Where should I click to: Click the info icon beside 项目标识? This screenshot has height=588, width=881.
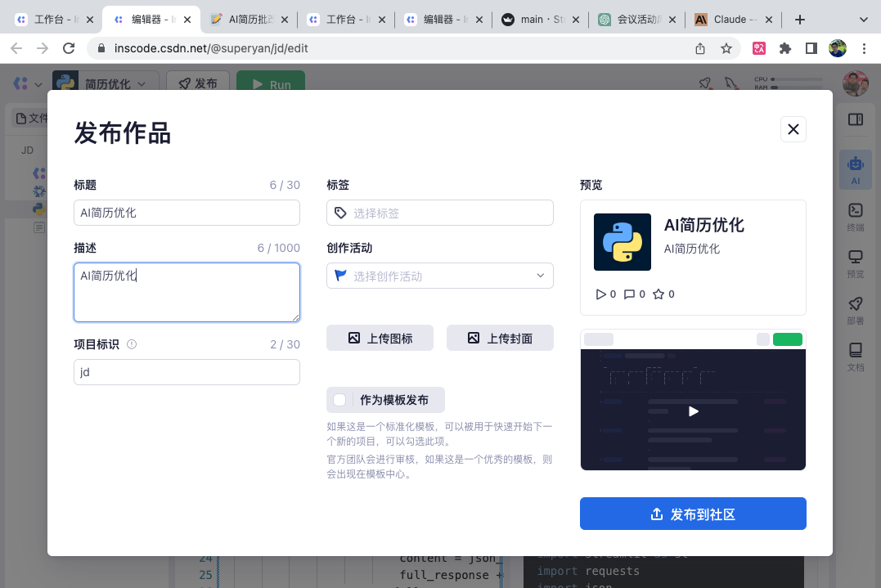tap(132, 344)
